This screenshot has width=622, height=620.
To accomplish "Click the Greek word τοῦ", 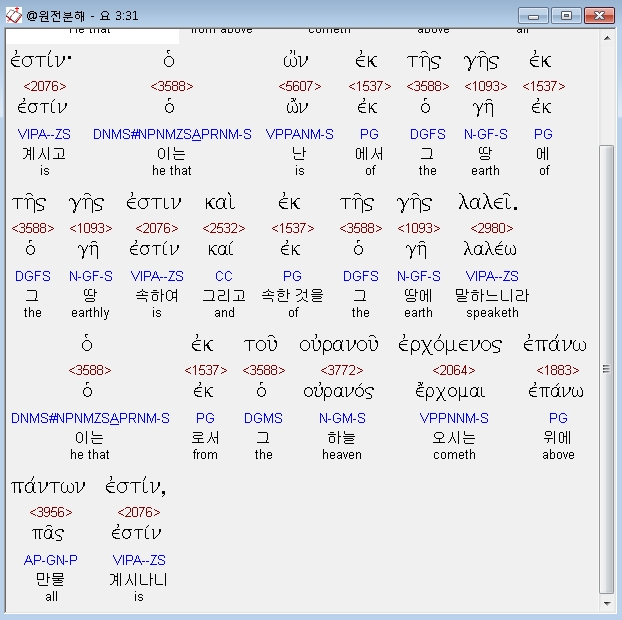I will pos(261,345).
